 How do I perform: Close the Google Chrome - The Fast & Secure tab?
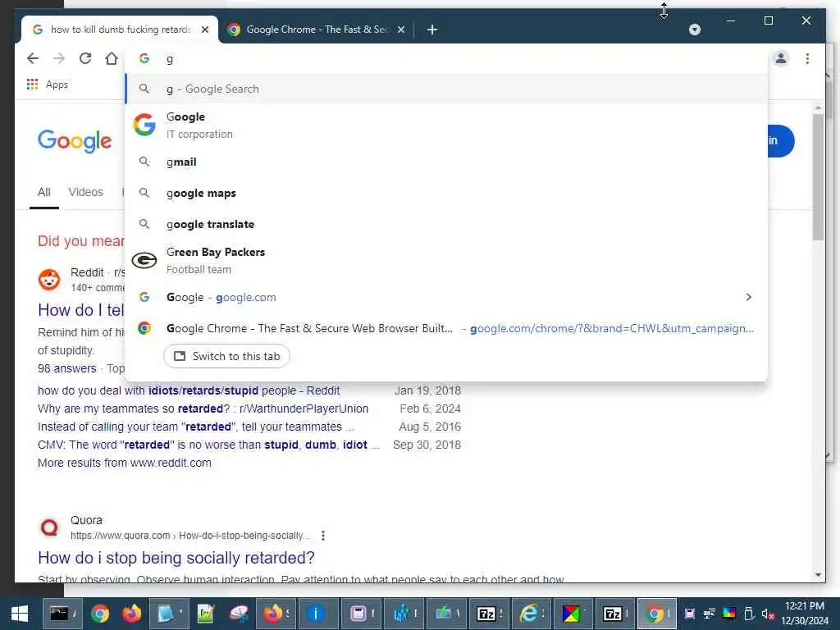(401, 30)
